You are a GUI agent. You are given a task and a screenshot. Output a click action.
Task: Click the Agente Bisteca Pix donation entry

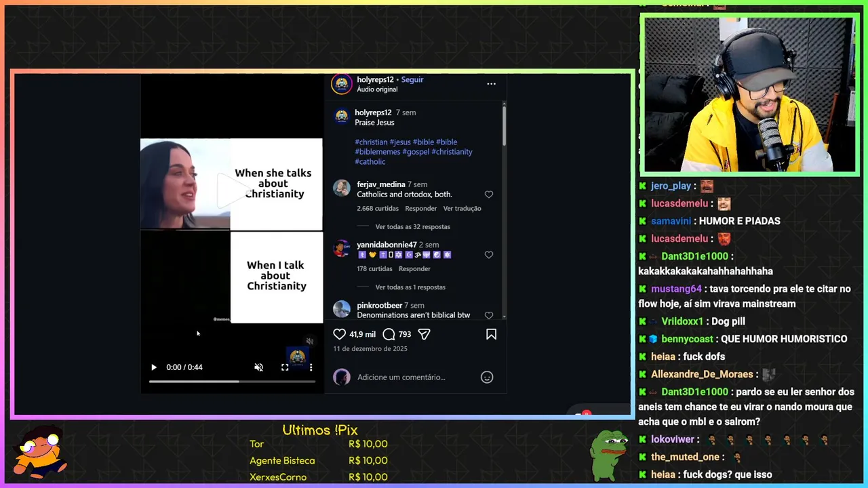(319, 461)
